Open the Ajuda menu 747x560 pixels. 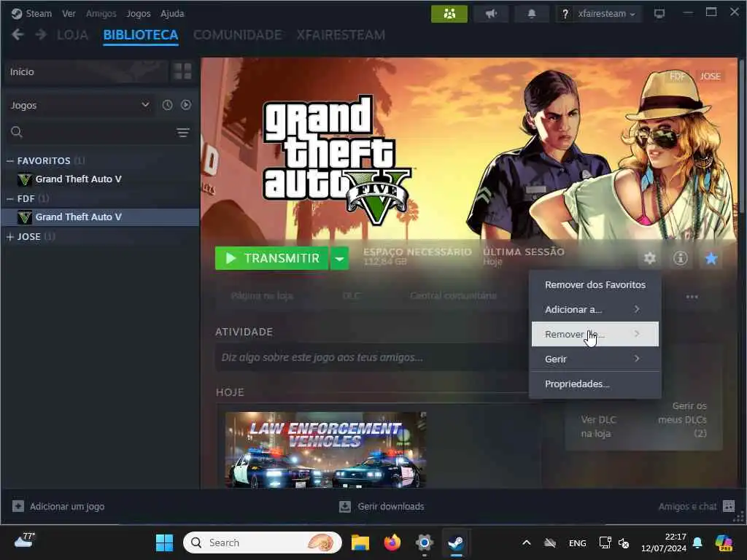[x=172, y=14]
